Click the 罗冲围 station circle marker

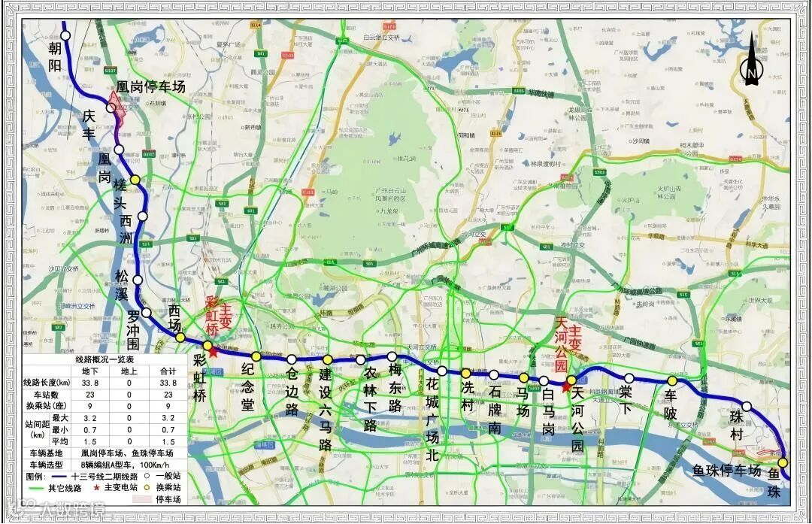[x=147, y=313]
